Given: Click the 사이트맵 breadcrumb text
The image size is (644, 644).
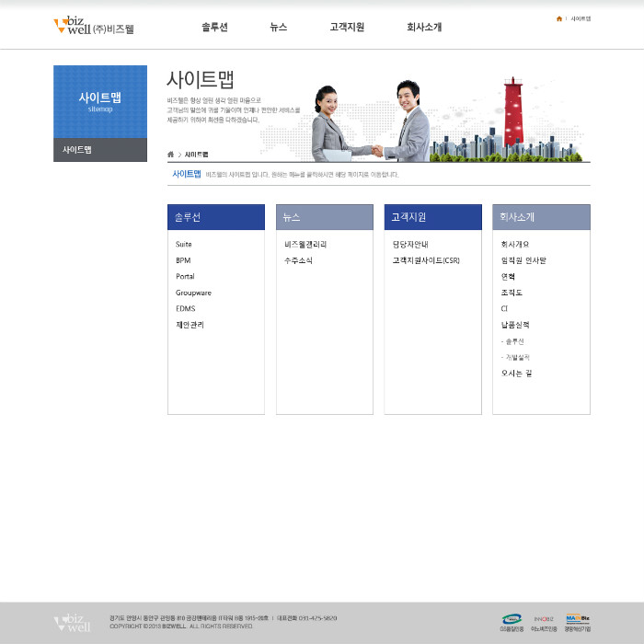Looking at the screenshot, I should click(196, 155).
